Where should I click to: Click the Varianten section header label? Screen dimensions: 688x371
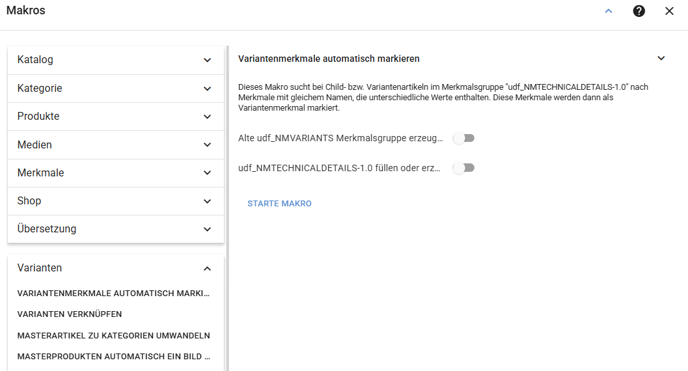click(x=39, y=268)
